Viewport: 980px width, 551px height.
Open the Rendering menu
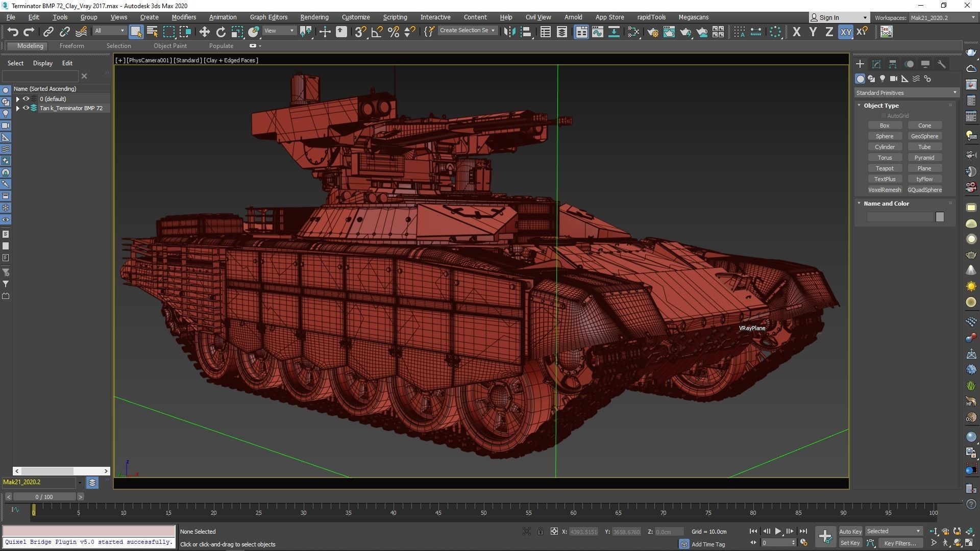coord(314,17)
